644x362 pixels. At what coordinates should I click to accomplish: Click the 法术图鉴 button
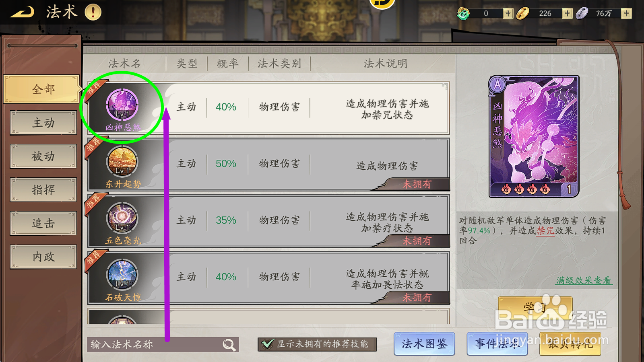pos(424,344)
